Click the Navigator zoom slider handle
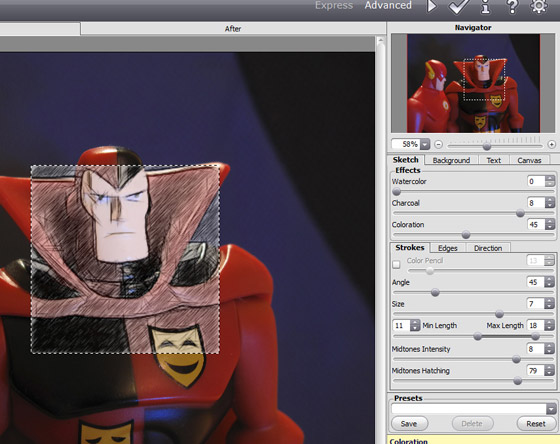 pos(487,146)
